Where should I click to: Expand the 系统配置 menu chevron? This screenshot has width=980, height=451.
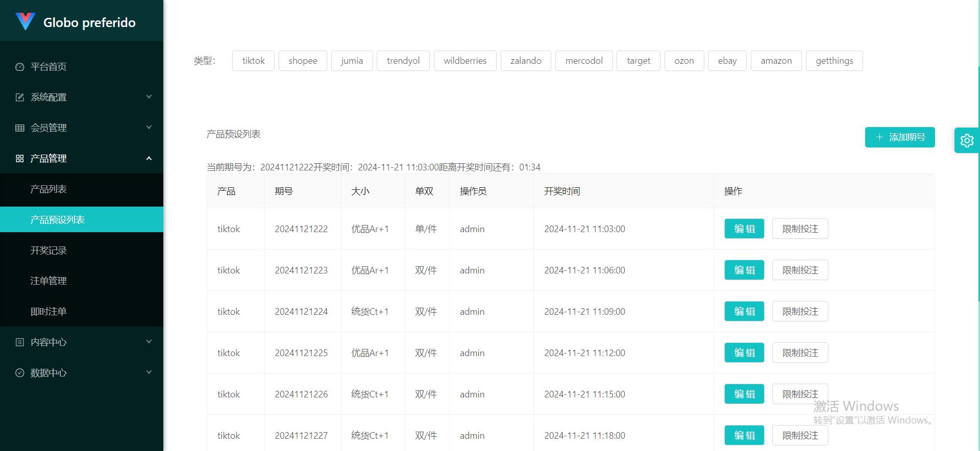click(x=149, y=97)
